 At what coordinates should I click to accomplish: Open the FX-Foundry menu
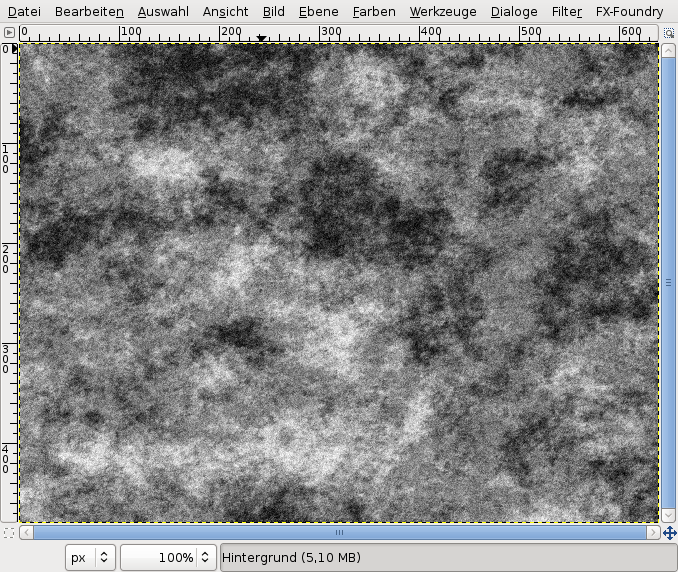629,12
